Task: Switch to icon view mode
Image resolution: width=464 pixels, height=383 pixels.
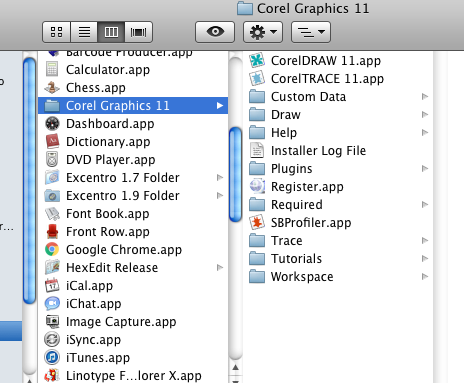Action: [x=56, y=32]
